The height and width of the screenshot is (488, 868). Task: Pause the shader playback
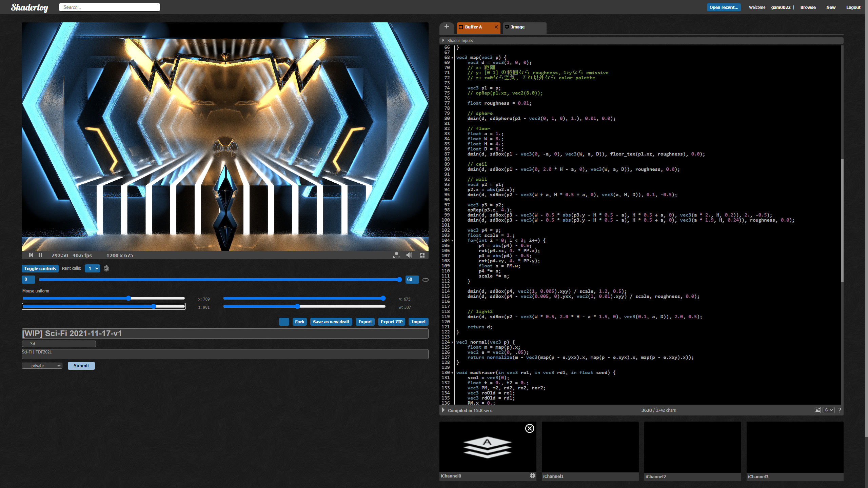coord(40,255)
